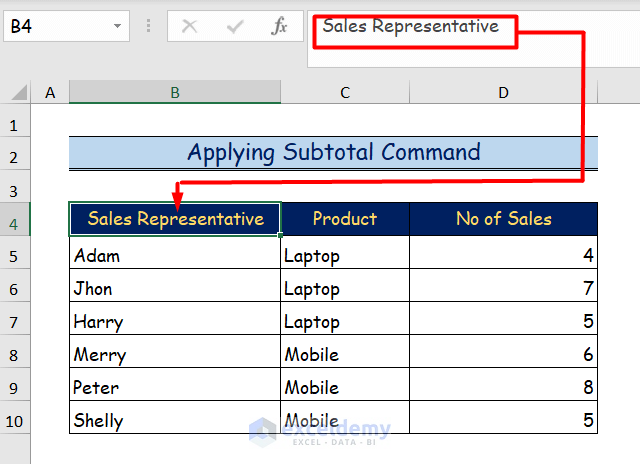Select column B header
This screenshot has width=640, height=464.
(x=175, y=93)
